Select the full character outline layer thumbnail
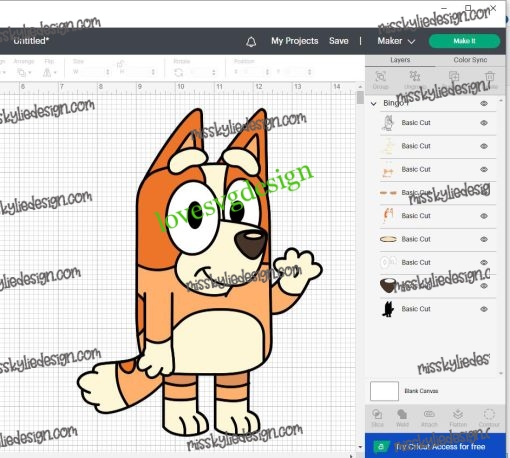 coord(388,123)
